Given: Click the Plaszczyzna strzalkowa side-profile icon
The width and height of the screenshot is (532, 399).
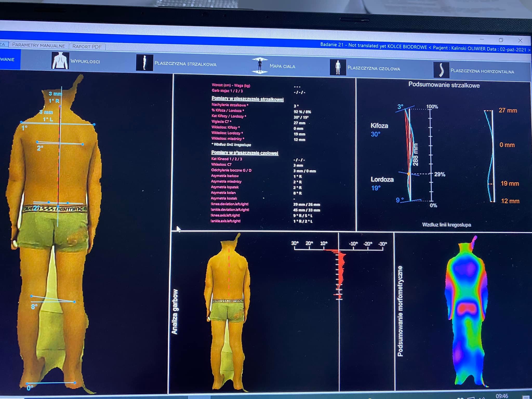Looking at the screenshot, I should pos(144,63).
